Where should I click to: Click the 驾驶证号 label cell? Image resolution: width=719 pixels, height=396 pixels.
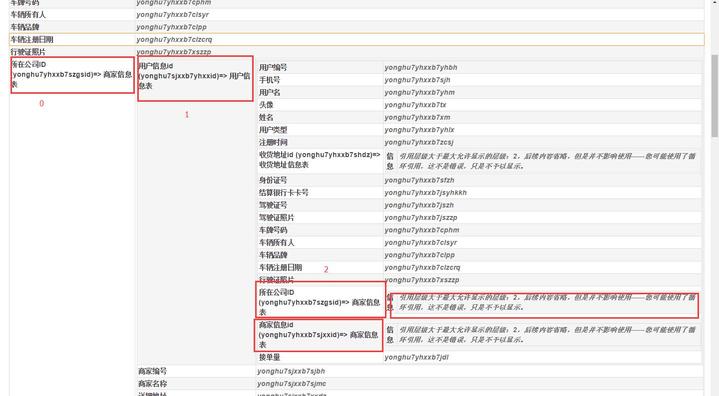[273, 205]
